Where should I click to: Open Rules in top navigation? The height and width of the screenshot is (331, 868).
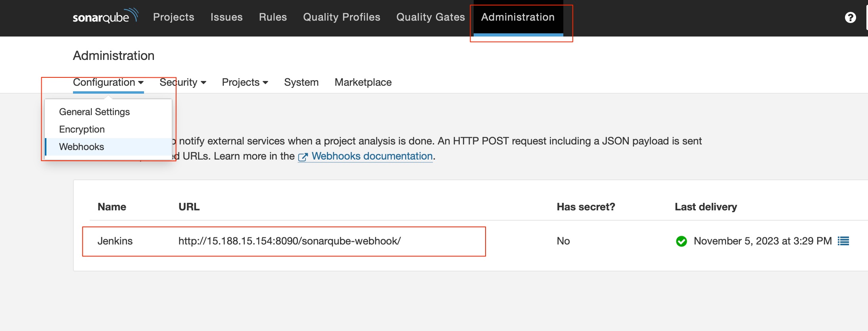coord(273,17)
